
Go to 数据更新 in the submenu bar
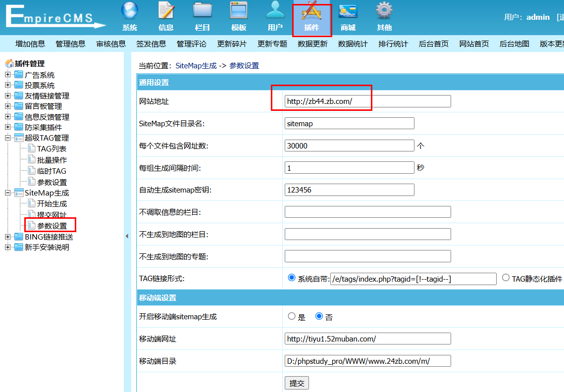click(312, 44)
